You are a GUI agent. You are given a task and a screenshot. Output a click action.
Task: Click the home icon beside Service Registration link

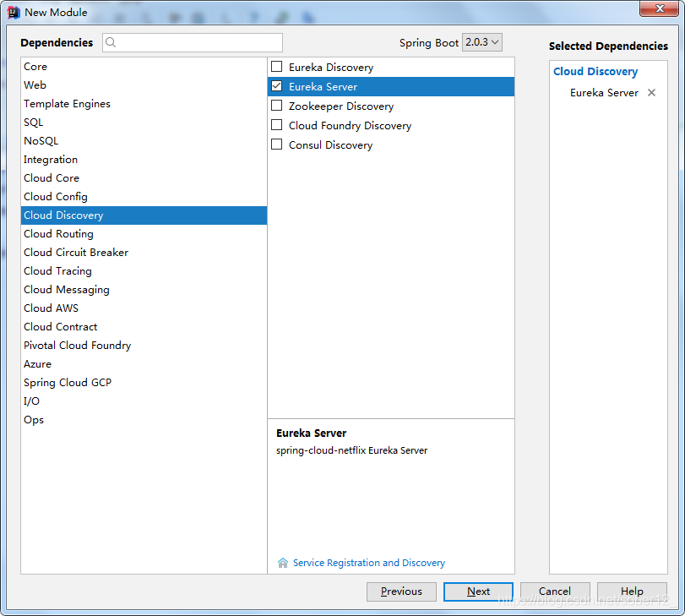pyautogui.click(x=283, y=563)
